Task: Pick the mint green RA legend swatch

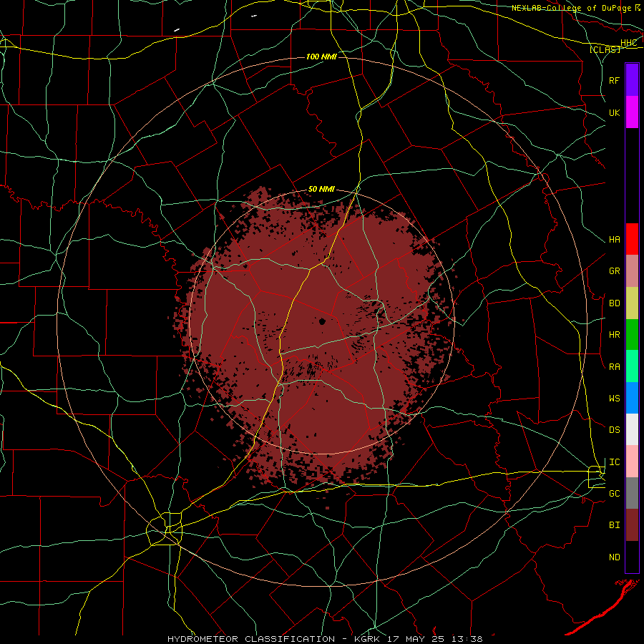Action: pos(632,366)
